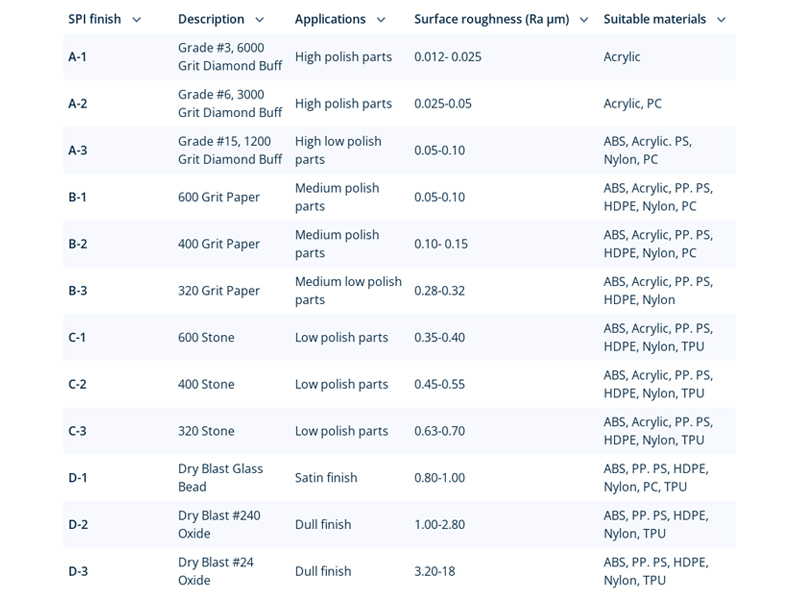Open the Suitable materials column dropdown arrow

click(x=721, y=20)
